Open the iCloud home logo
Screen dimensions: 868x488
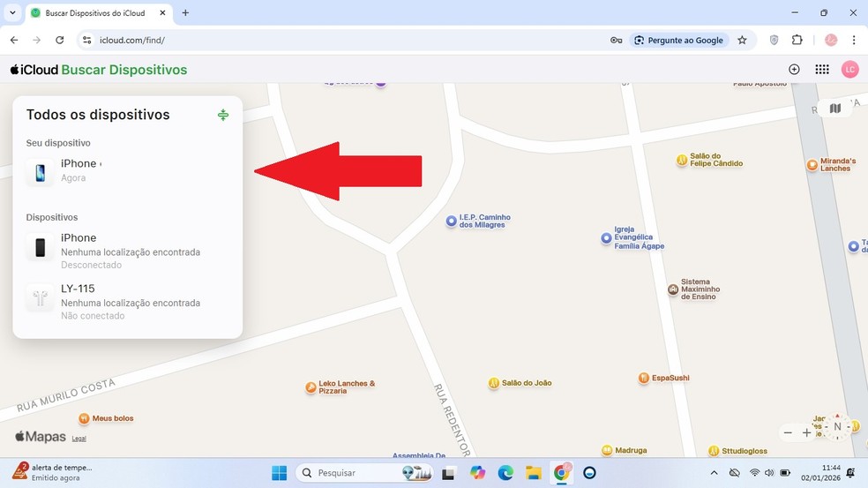[34, 70]
